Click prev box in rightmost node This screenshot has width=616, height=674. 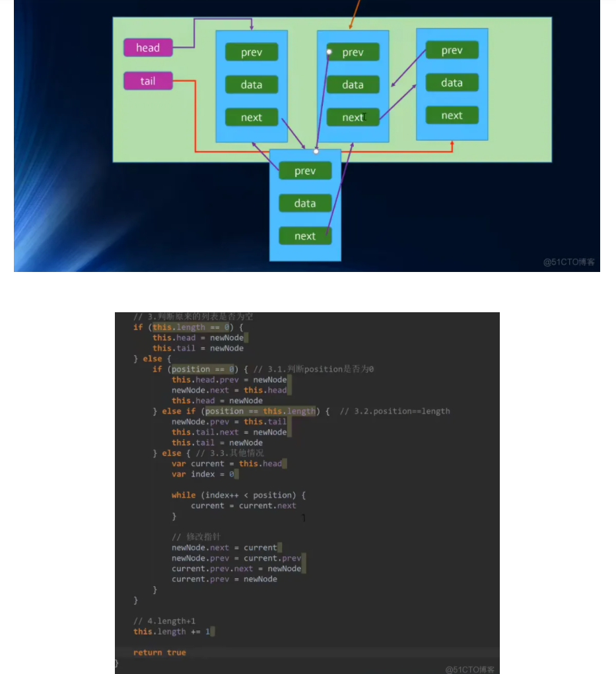tap(452, 50)
